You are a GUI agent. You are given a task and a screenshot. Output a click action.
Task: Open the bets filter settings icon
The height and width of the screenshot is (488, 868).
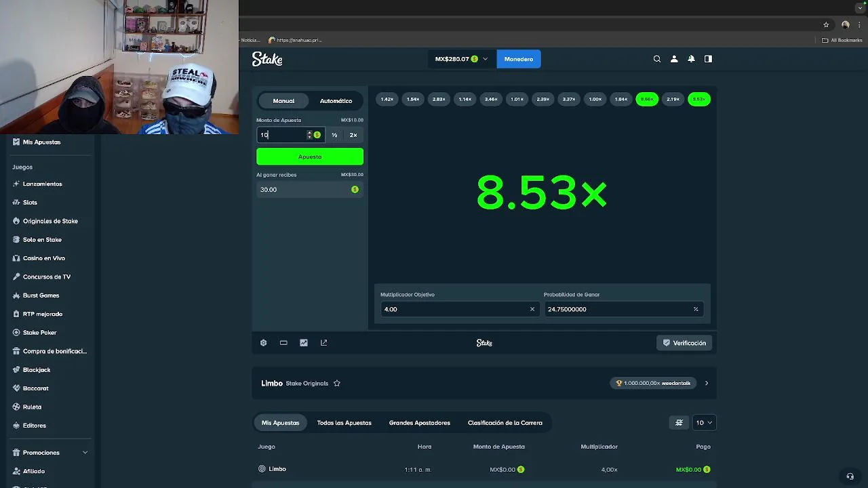tap(679, 423)
